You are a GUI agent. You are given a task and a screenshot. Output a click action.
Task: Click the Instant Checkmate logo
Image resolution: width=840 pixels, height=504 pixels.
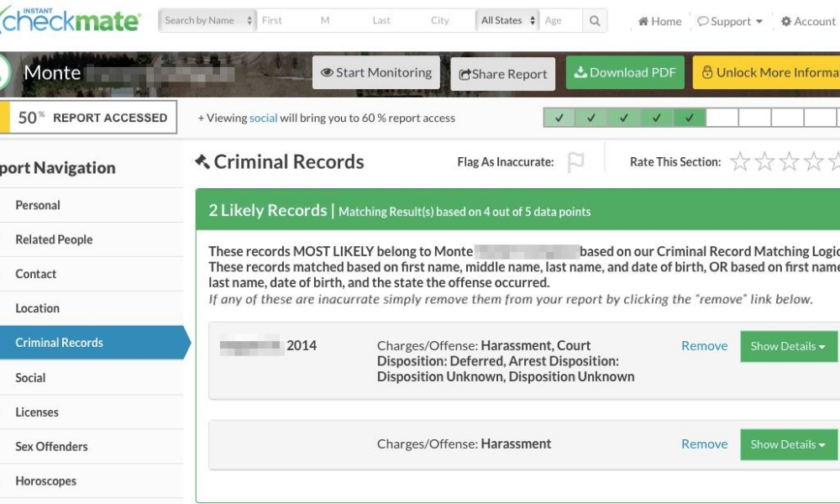point(71,20)
